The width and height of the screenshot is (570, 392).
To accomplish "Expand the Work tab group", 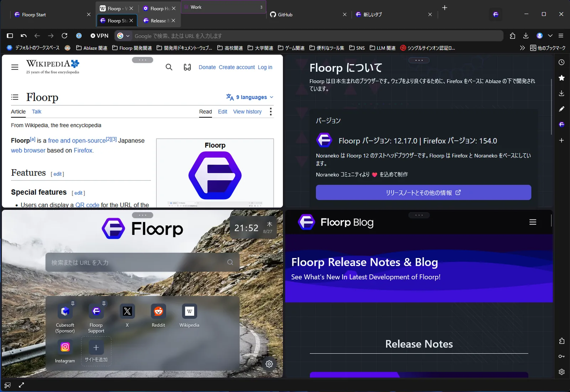I will coord(223,7).
